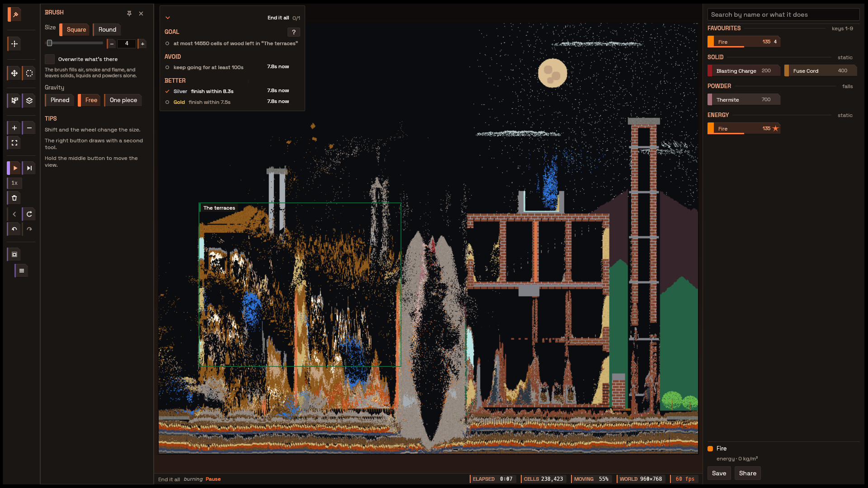This screenshot has width=868, height=488.
Task: Collapse the End it all objectives panel
Action: click(168, 18)
